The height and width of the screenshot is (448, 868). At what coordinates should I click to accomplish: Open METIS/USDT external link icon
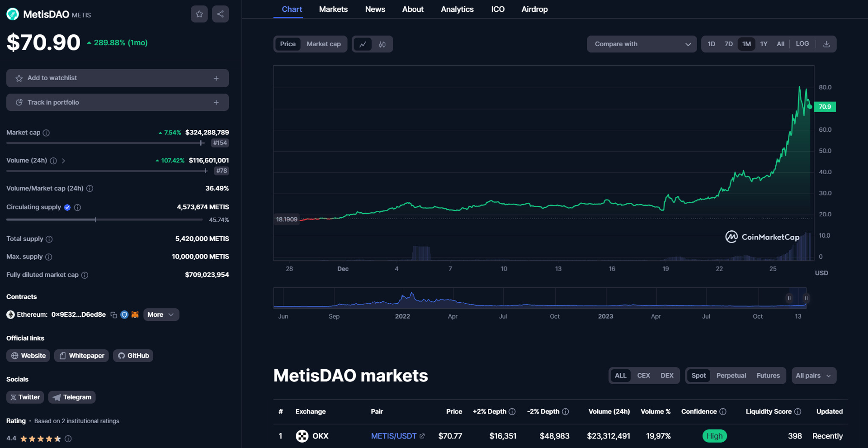(422, 436)
